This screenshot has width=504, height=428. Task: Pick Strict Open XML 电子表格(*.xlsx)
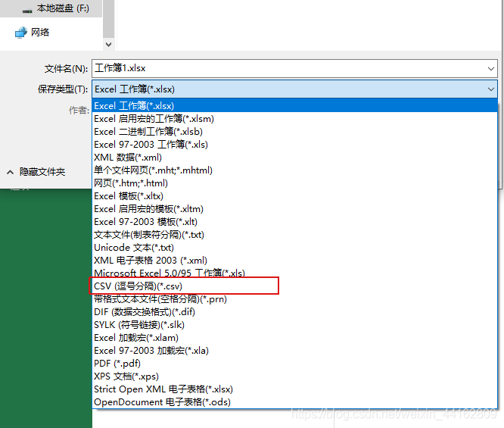pyautogui.click(x=294, y=389)
